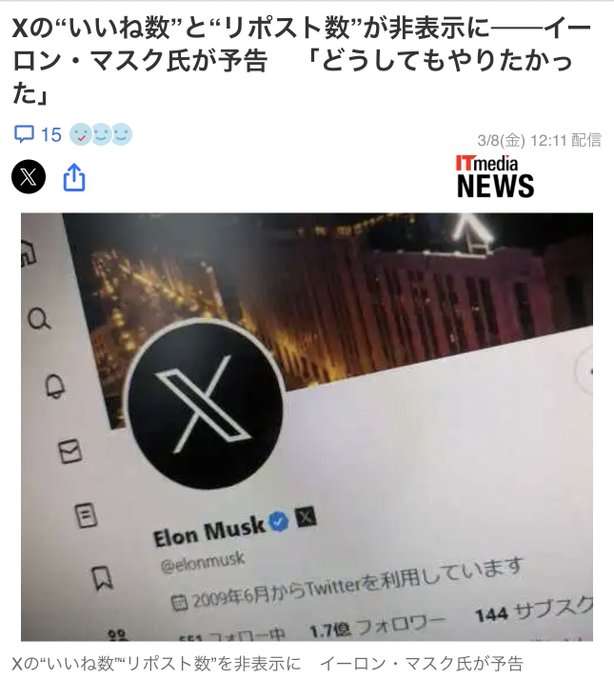Viewport: 614px width, 680px height.
Task: Share article via the black X button
Action: pos(29,177)
